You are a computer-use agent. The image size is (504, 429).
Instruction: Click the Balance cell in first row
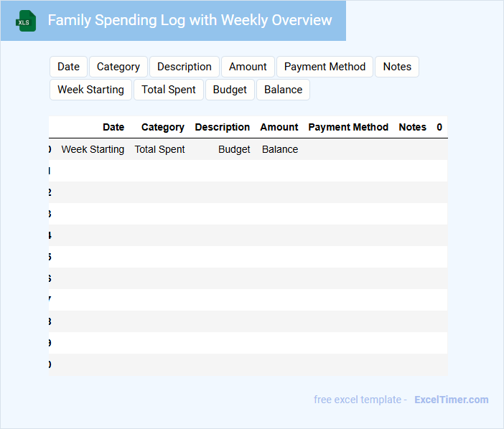pyautogui.click(x=280, y=149)
